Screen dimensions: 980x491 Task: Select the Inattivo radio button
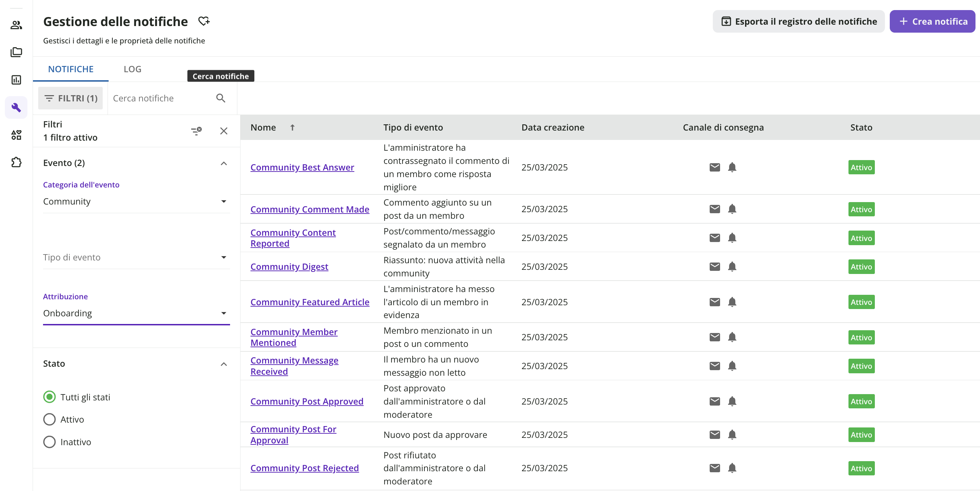pos(50,442)
